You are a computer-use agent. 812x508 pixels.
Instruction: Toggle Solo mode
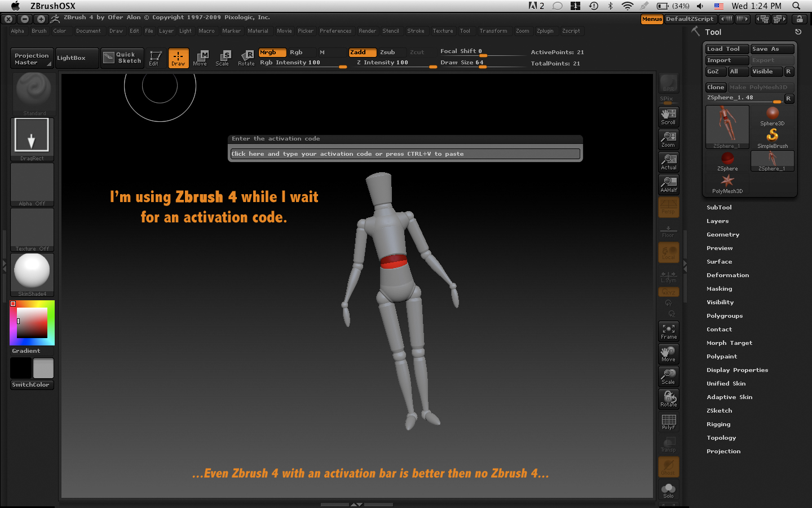coord(669,489)
